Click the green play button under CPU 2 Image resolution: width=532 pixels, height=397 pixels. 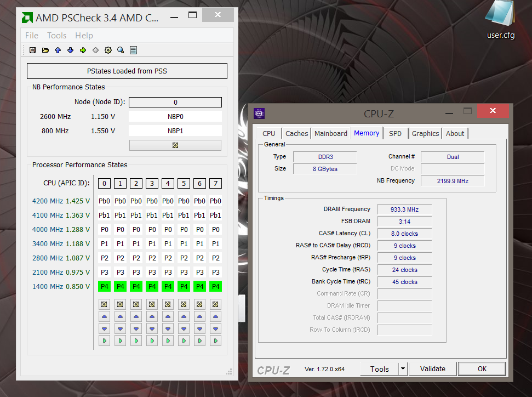[x=136, y=341]
